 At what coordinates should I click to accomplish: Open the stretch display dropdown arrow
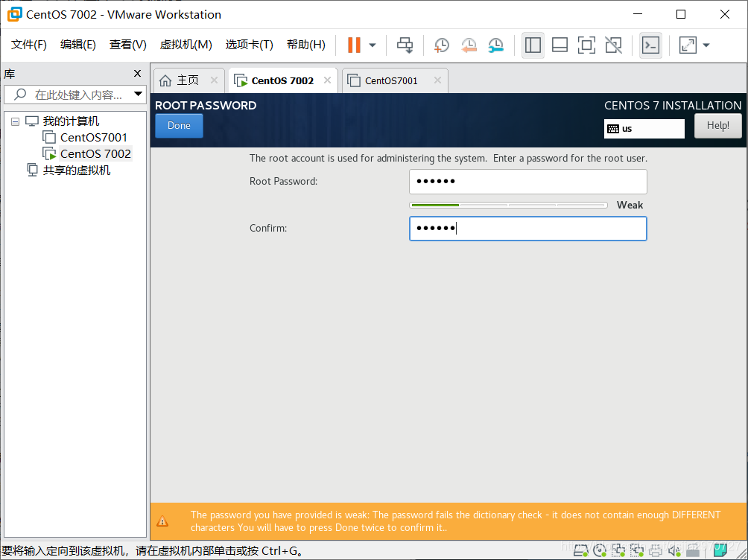point(706,45)
